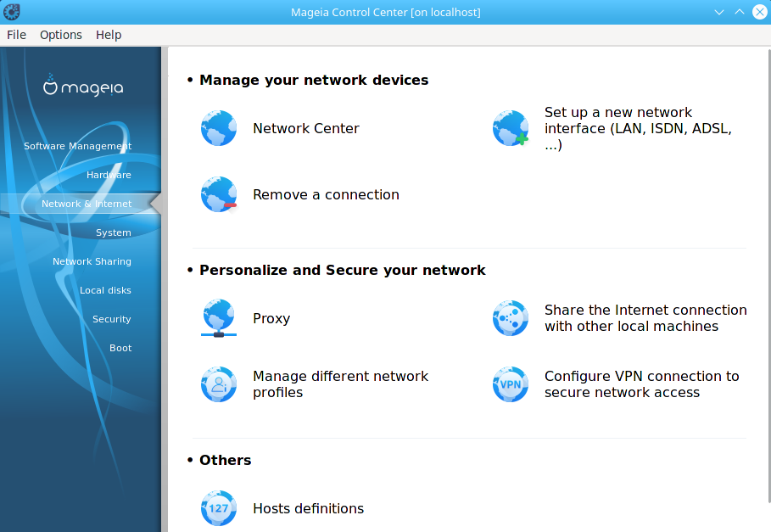Click the Network Center text label

point(305,128)
